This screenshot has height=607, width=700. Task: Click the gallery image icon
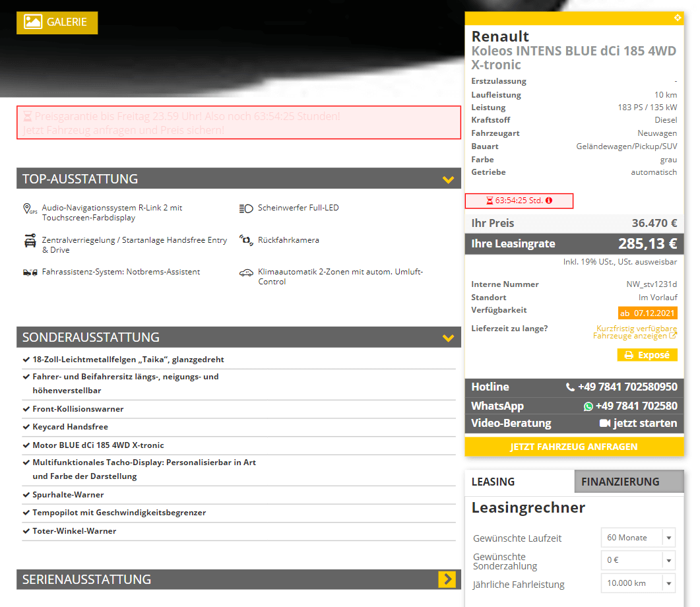pos(33,22)
